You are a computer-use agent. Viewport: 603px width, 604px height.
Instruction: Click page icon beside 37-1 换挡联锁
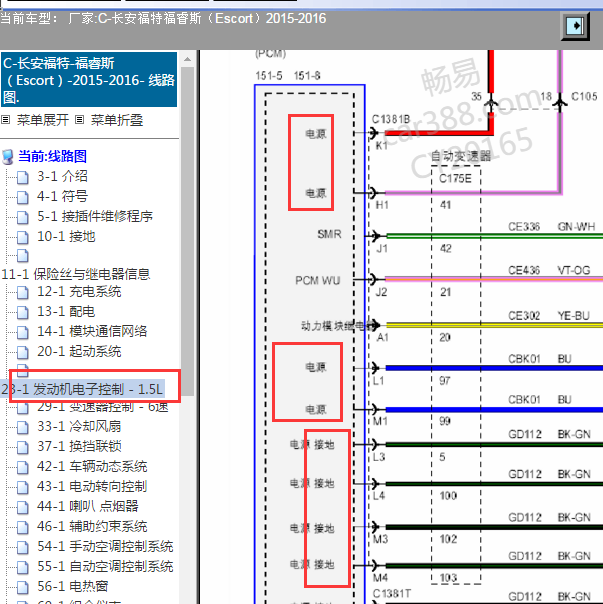(x=23, y=448)
